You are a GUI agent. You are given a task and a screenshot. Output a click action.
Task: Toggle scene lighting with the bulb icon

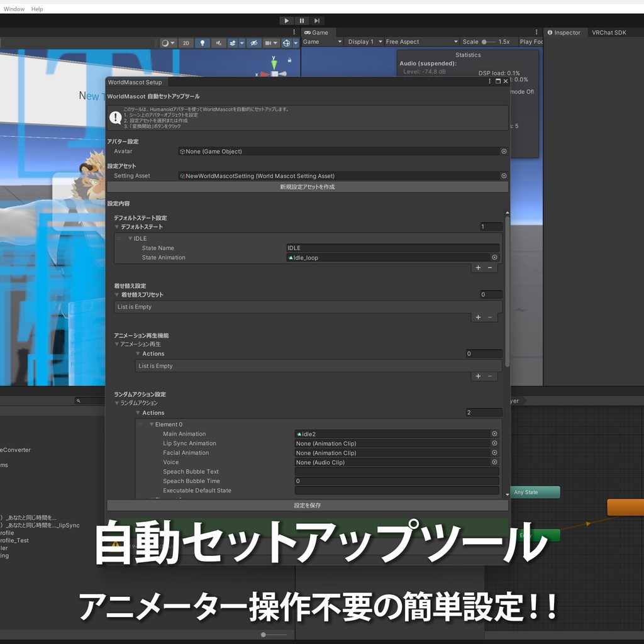[x=203, y=43]
